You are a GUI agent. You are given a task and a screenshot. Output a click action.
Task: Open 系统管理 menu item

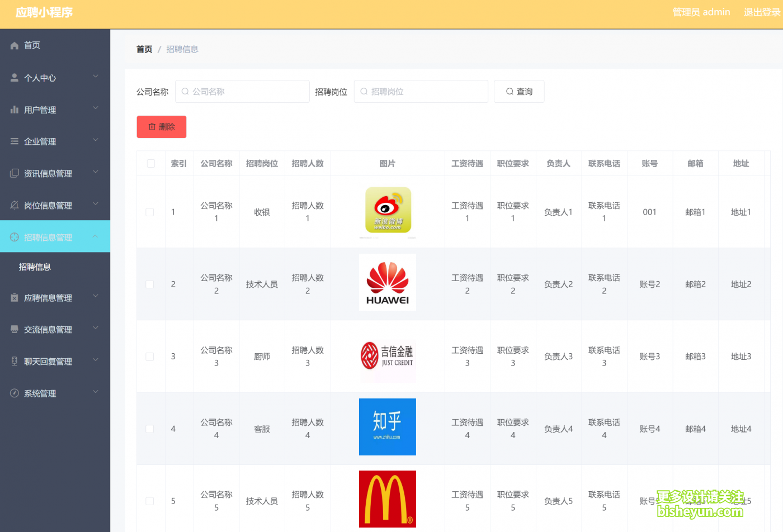(55, 393)
